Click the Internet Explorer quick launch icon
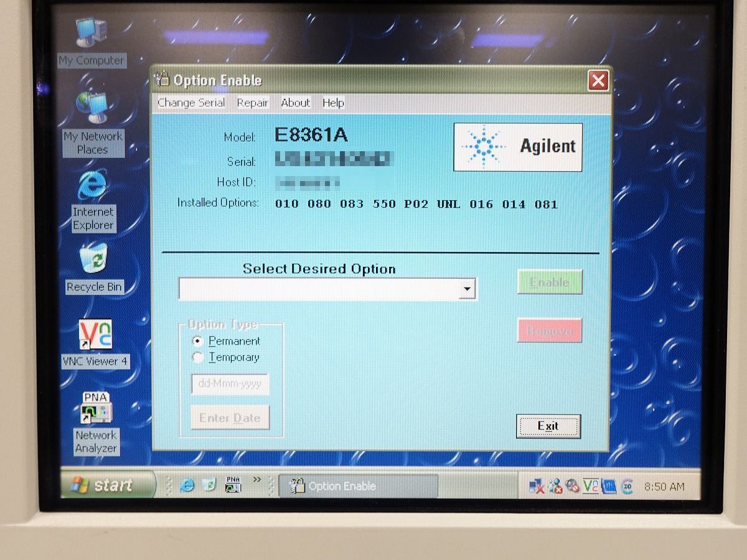 (187, 486)
